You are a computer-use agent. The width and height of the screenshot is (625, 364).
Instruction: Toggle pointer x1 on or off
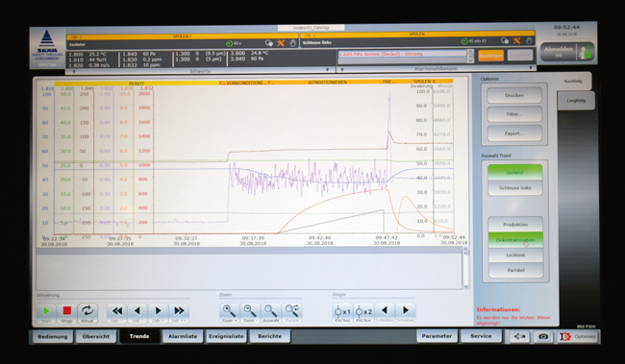[342, 313]
